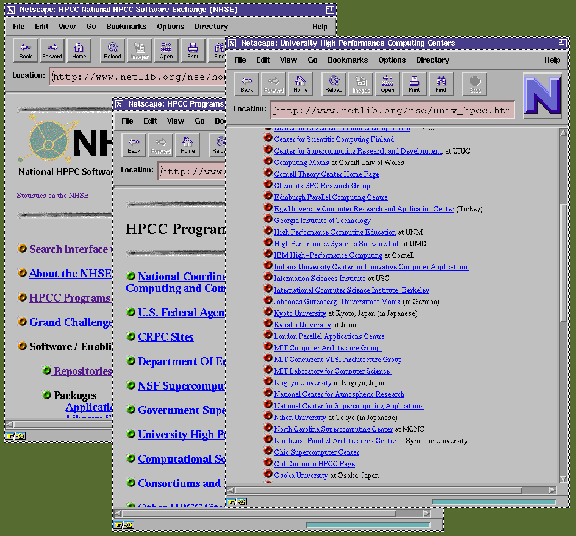Open the MIT Laboratory for Computer Science link
The image size is (576, 536).
[332, 371]
